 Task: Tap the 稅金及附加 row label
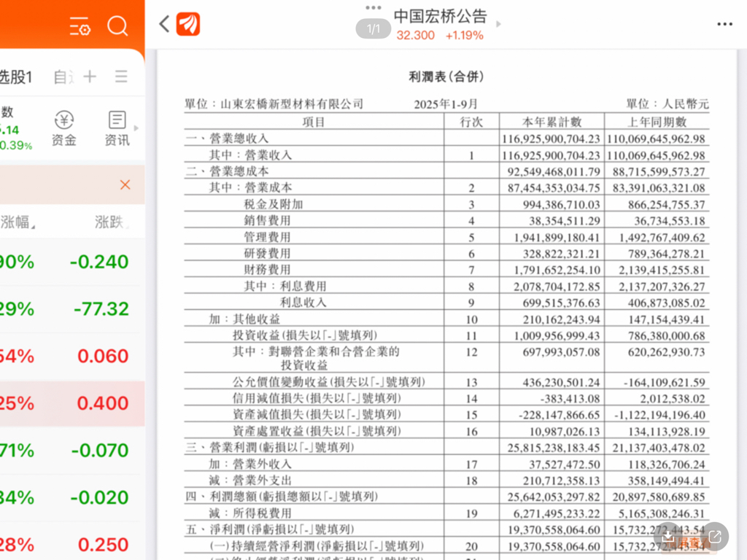(274, 204)
